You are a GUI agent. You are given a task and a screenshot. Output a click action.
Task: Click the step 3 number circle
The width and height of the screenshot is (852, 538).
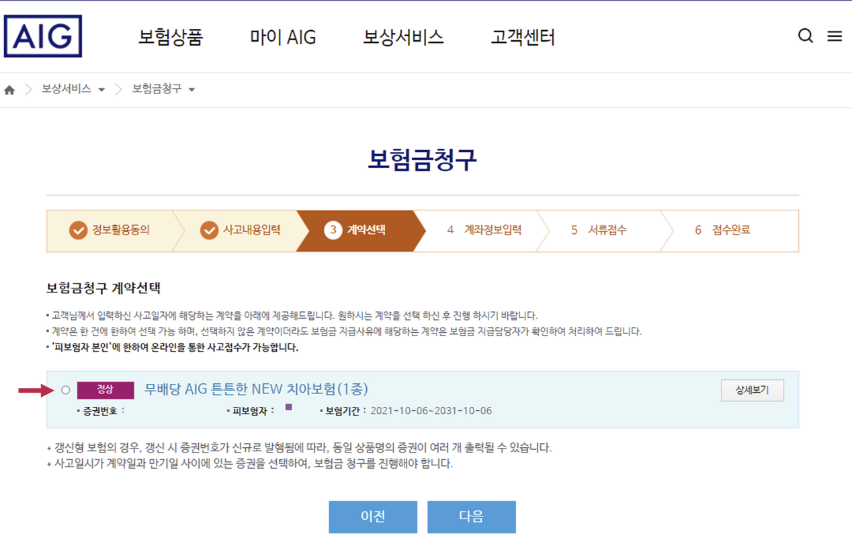333,230
